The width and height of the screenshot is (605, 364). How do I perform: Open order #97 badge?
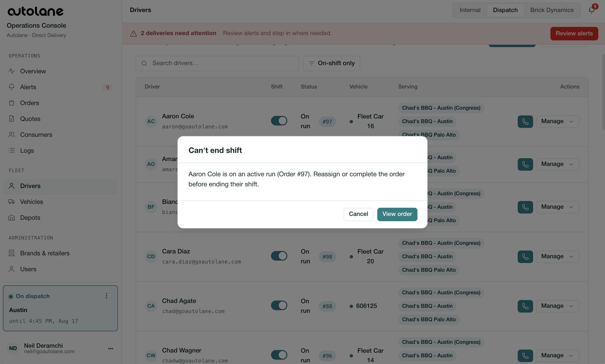tap(327, 122)
